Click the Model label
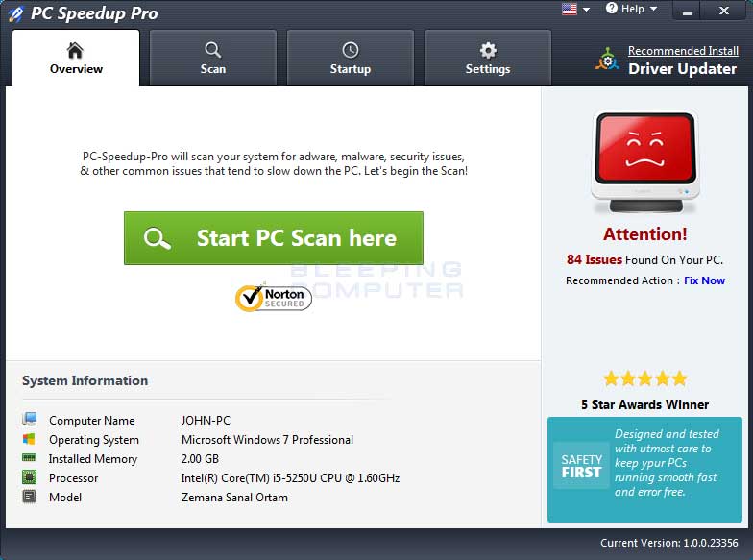753x560 pixels. (65, 498)
